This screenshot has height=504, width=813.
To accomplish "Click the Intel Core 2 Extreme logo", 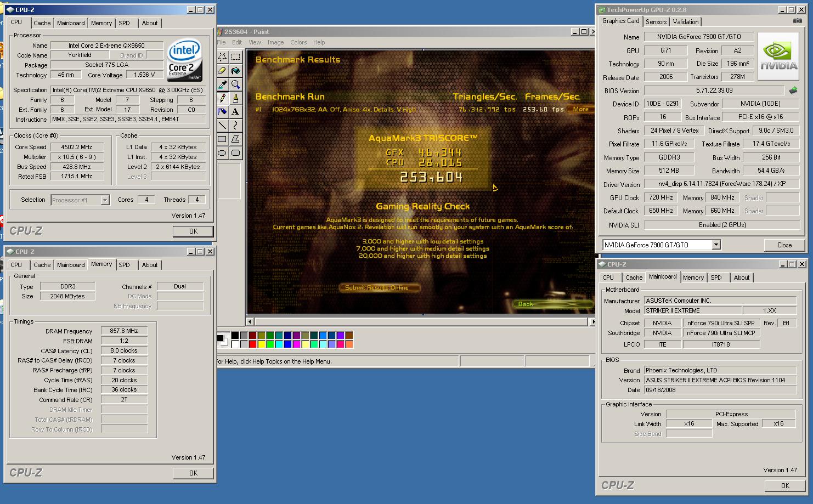I will (184, 59).
